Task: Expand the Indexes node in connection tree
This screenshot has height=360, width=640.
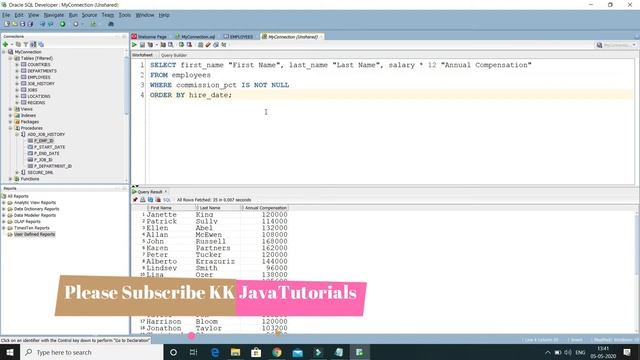Action: coord(11,116)
